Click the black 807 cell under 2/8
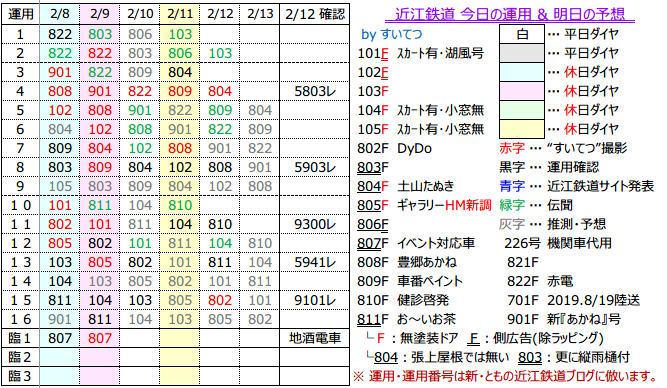The image size is (667, 388). click(60, 338)
